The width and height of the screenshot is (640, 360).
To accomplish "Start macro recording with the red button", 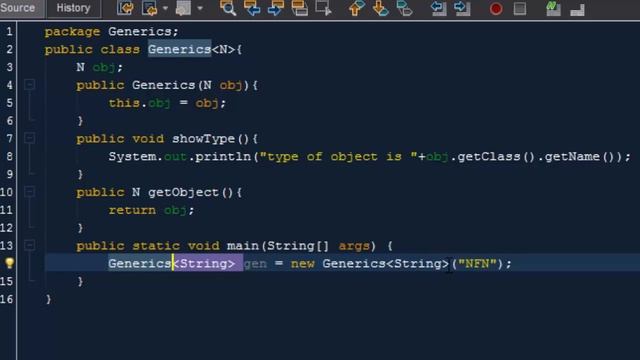I will (496, 9).
